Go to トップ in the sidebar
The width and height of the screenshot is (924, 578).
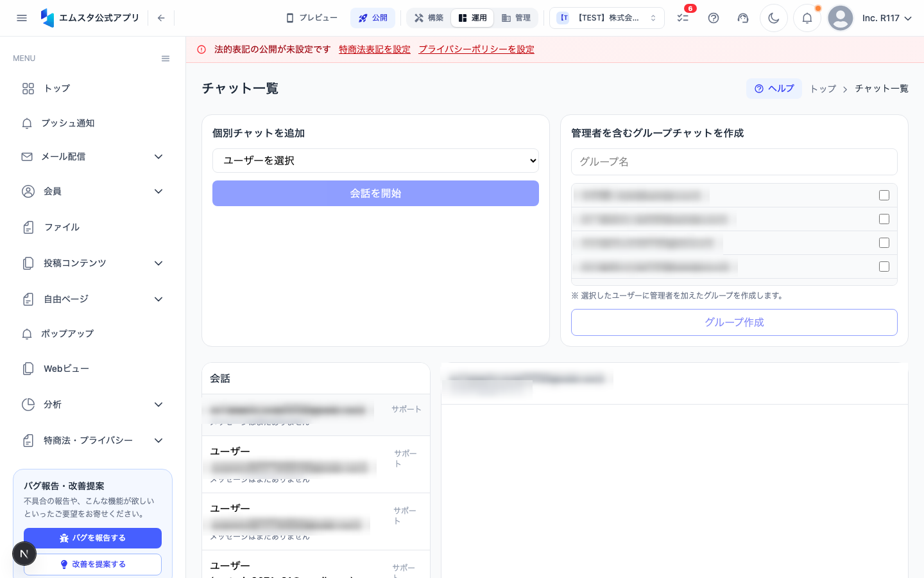point(92,89)
